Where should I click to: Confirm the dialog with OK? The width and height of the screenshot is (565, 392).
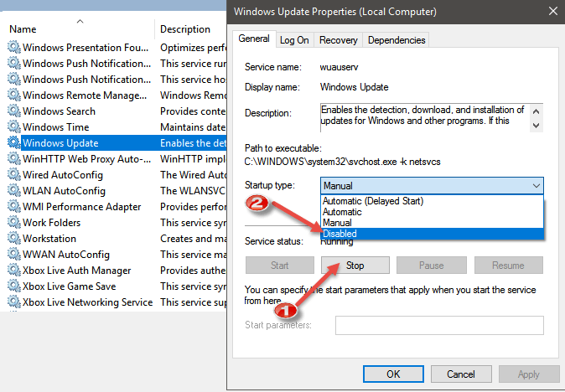click(x=393, y=374)
